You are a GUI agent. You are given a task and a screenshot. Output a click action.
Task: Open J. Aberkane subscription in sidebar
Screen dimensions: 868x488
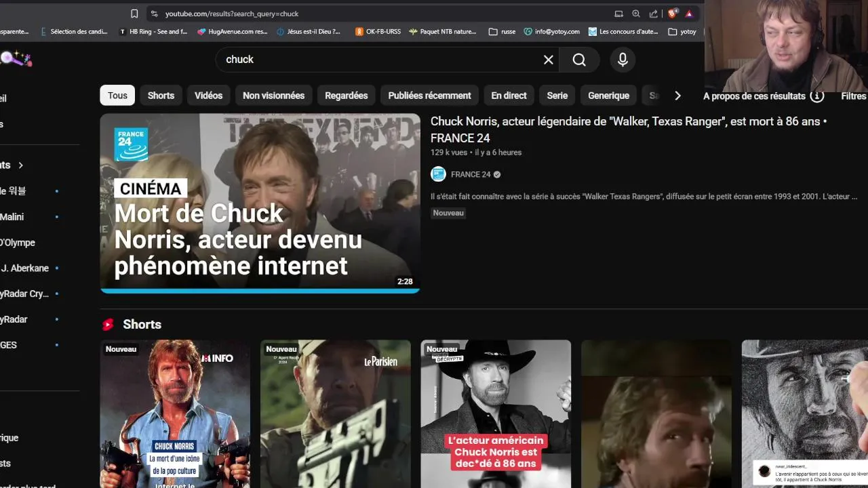click(x=25, y=268)
